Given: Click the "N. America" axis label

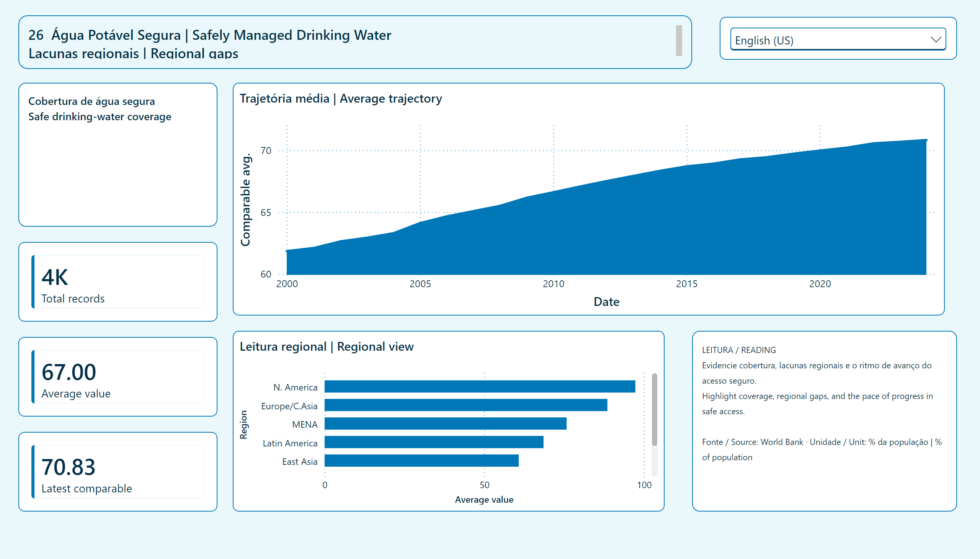Looking at the screenshot, I should [295, 387].
